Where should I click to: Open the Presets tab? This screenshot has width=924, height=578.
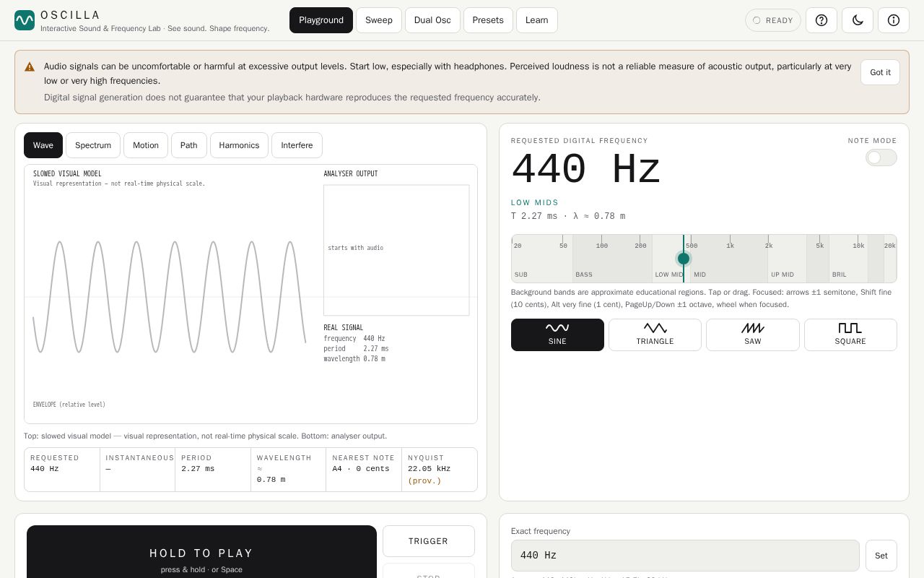click(488, 20)
